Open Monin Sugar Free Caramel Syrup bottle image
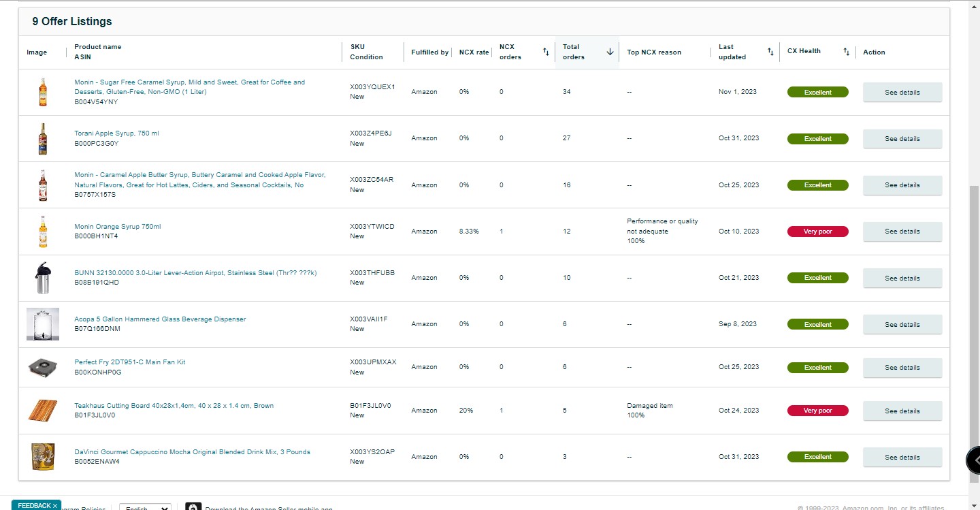980x510 pixels. pyautogui.click(x=43, y=92)
